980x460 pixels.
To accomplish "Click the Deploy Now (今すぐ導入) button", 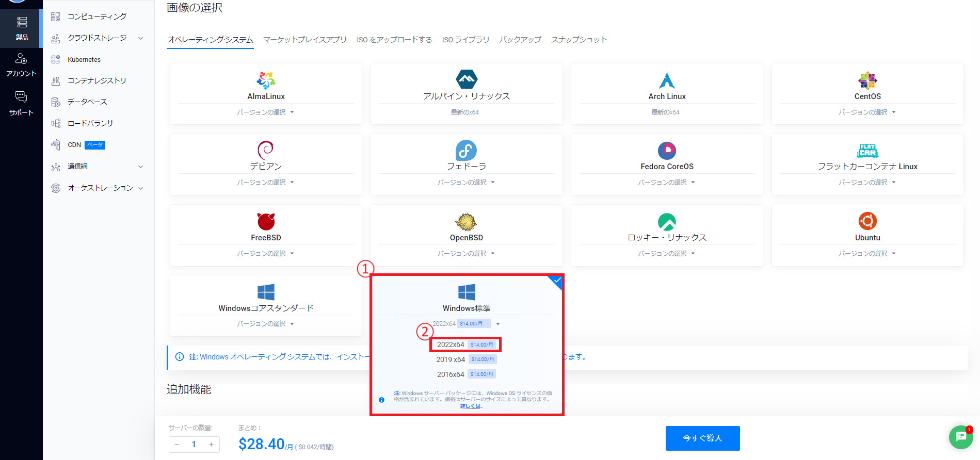I will pyautogui.click(x=702, y=438).
